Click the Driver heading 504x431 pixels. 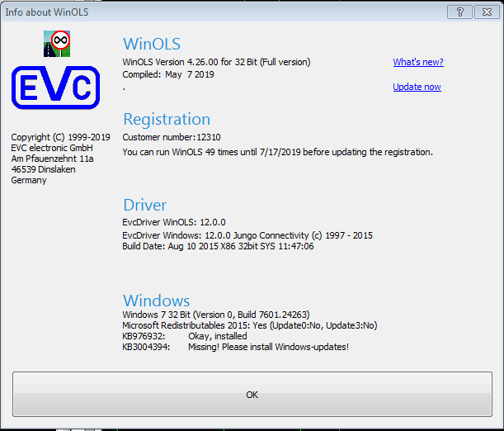click(144, 205)
